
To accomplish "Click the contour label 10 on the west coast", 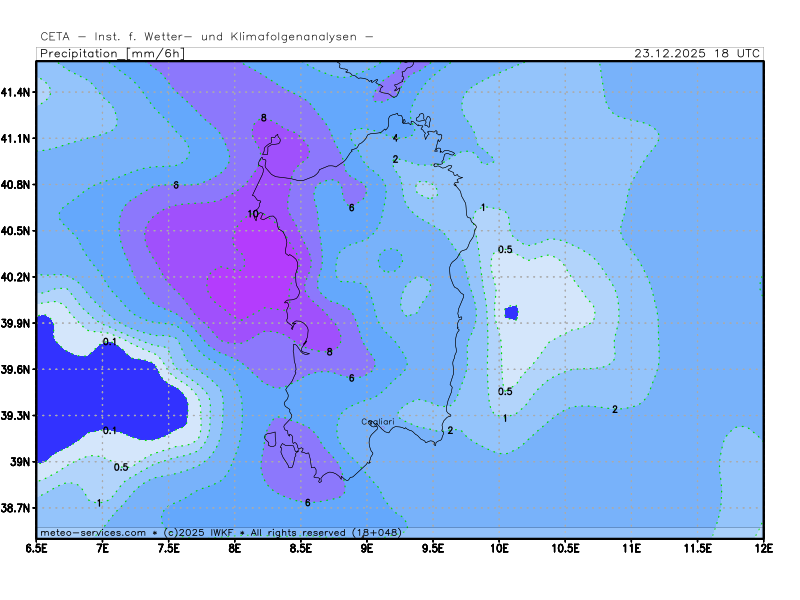I will coord(253,214).
